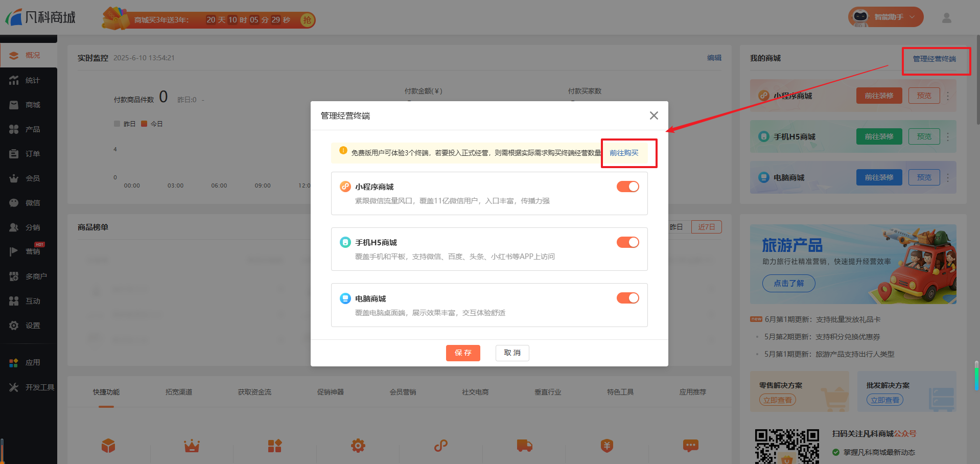
Task: Click the 订单 orders icon in sidebar
Action: pos(14,154)
